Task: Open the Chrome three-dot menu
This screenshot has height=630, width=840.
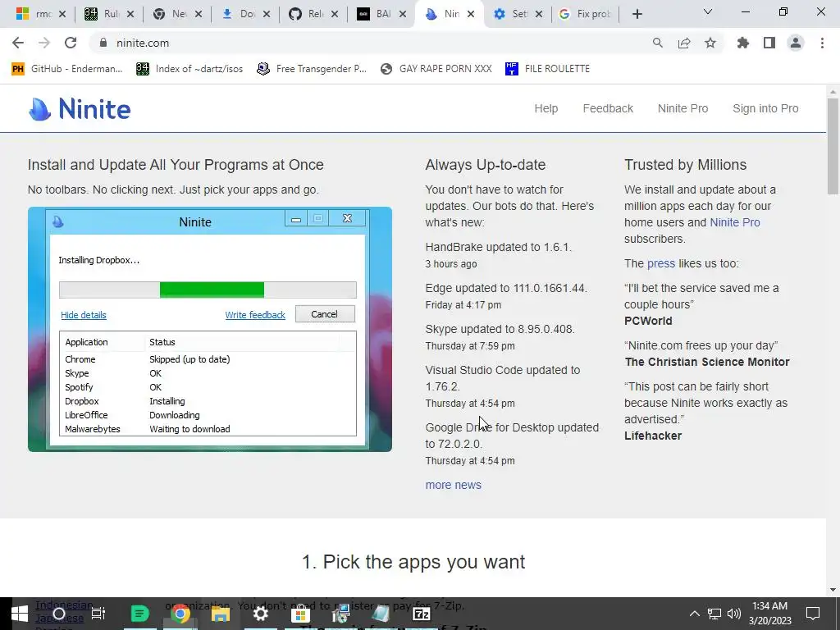Action: 822,43
